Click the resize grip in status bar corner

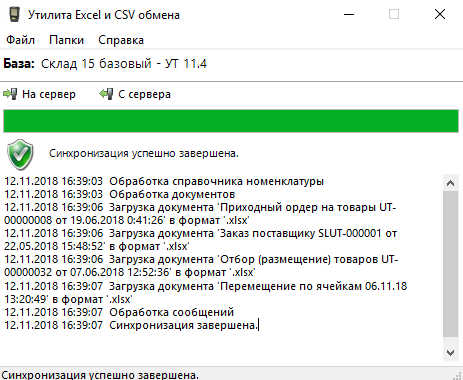pos(458,376)
